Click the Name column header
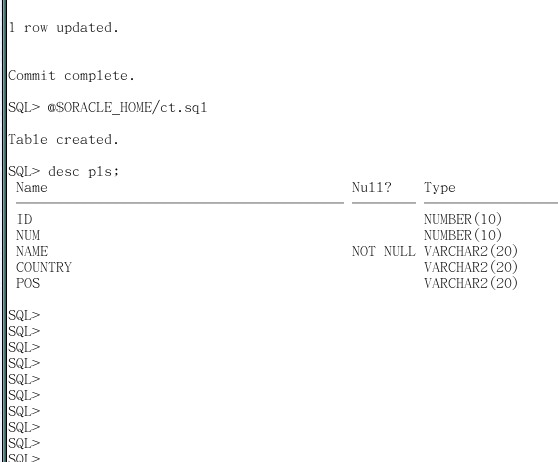558x462 pixels. tap(32, 188)
